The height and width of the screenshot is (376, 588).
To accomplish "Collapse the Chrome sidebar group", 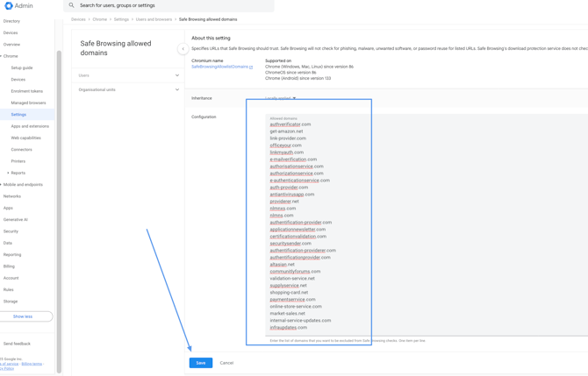I will pos(2,56).
